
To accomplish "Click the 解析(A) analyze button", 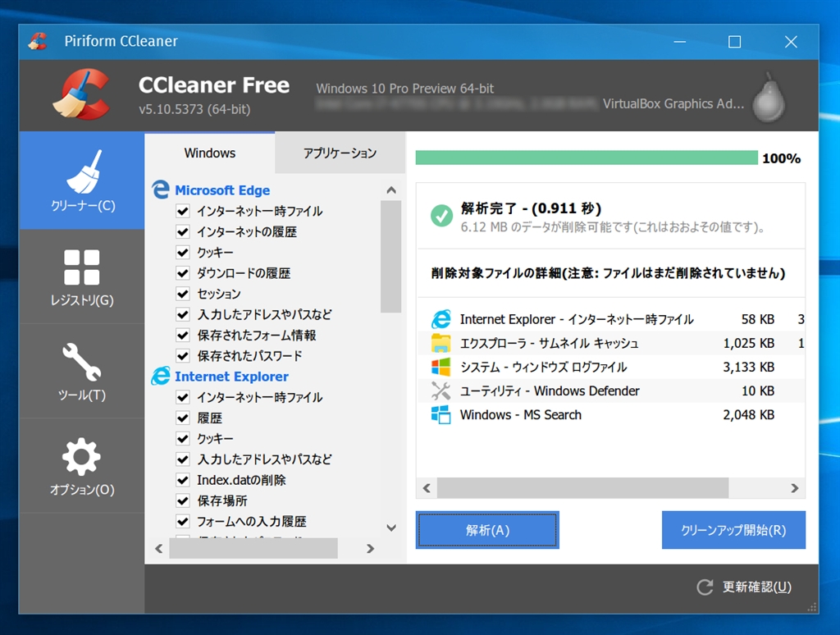I will point(487,530).
